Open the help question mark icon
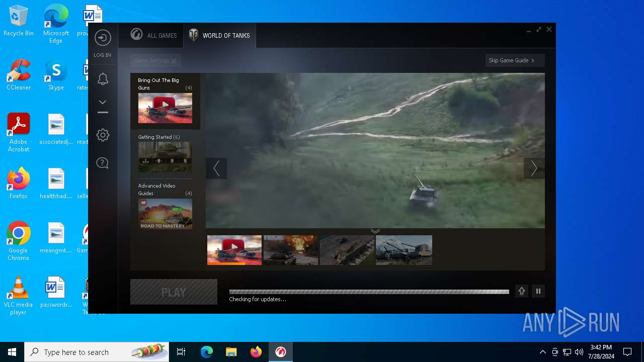The width and height of the screenshot is (644, 362). tap(103, 163)
